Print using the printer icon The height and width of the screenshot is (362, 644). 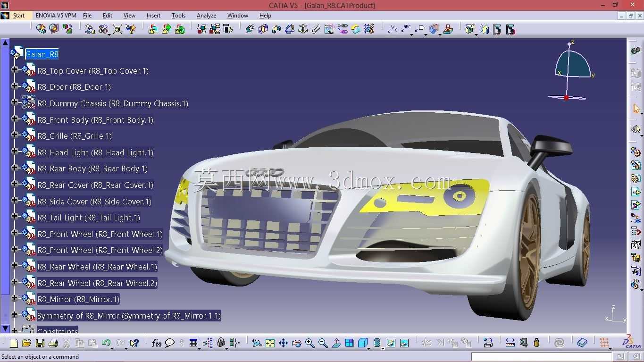[x=53, y=343]
